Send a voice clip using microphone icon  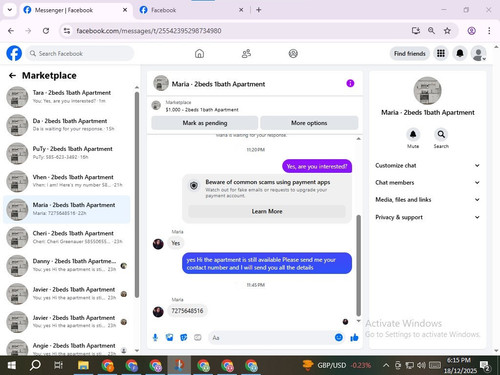[155, 338]
